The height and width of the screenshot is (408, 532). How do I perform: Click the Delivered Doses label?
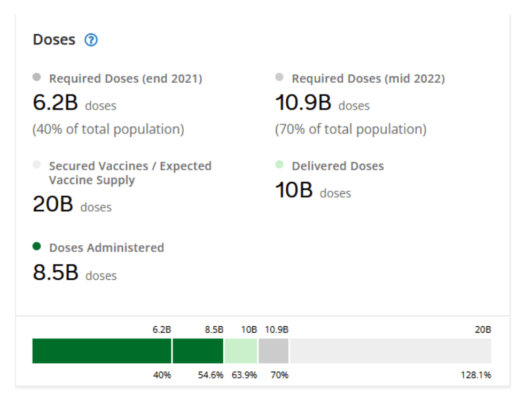(338, 166)
